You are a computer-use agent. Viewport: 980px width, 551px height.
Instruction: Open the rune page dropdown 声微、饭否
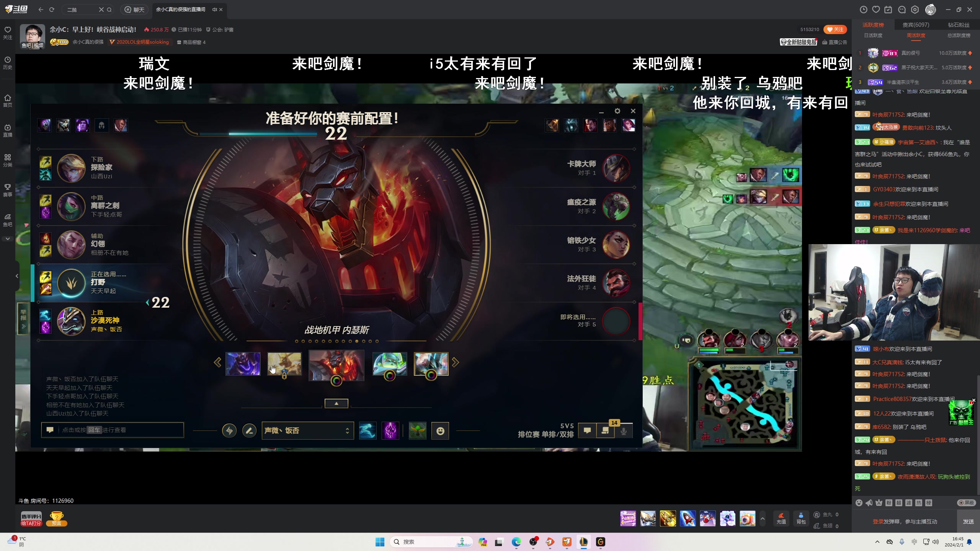click(307, 431)
